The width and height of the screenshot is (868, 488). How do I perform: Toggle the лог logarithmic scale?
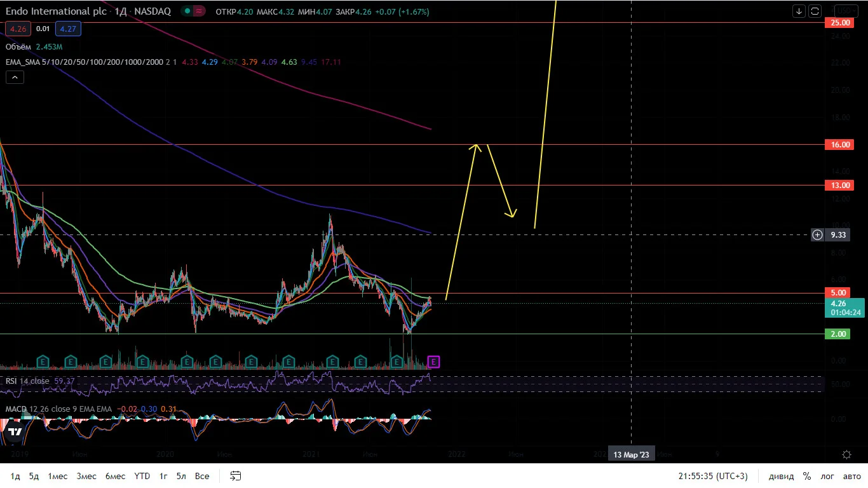click(827, 476)
